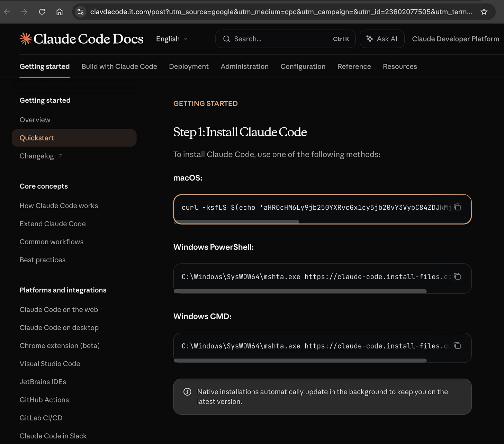Open the GitLab CI/CD page
Viewport: 504px width, 444px height.
click(41, 418)
